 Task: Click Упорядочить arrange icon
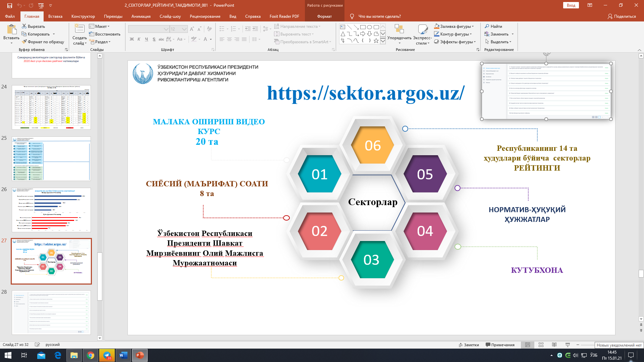(x=399, y=29)
